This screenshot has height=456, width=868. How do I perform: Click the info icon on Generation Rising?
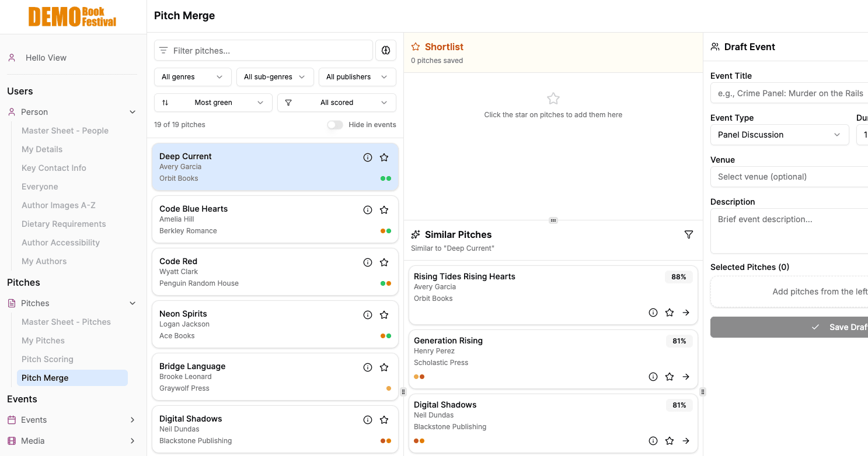coord(653,377)
